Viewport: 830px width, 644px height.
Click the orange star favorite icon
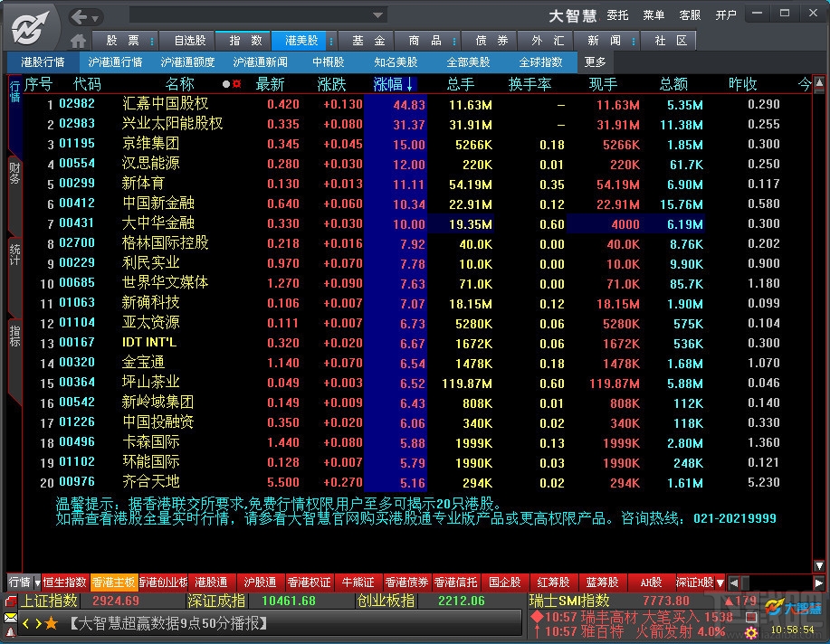[52, 623]
